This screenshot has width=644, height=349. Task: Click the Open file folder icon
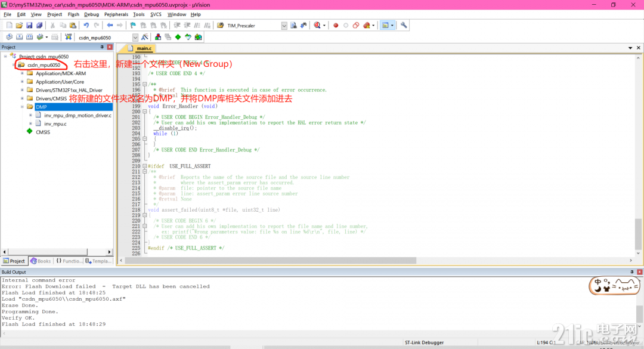pos(19,26)
